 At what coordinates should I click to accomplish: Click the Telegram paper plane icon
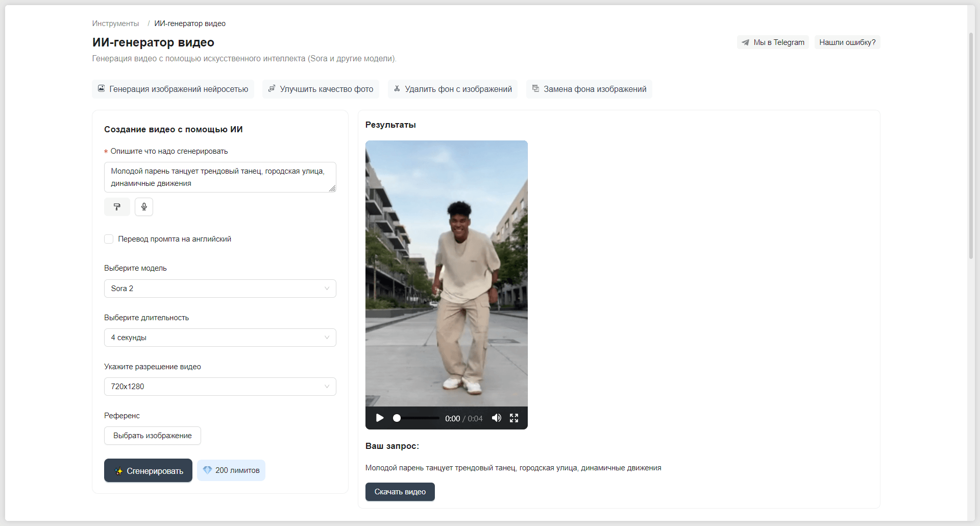[745, 42]
